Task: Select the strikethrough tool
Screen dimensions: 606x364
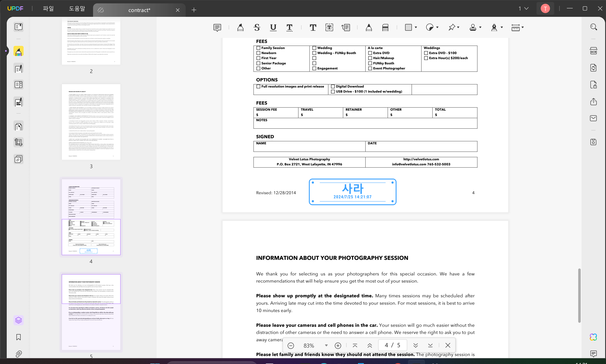Action: pyautogui.click(x=257, y=28)
